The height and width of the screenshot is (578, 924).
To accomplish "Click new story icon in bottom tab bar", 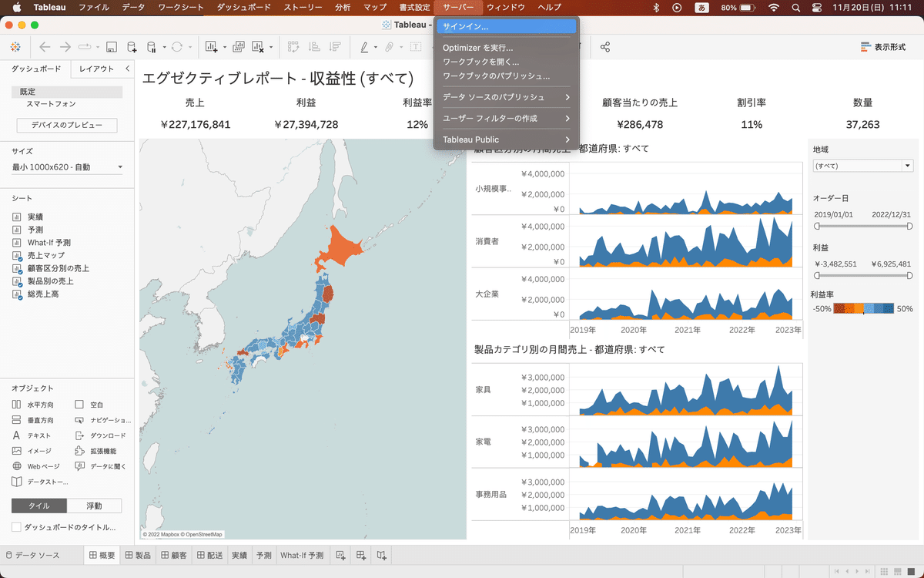I will pyautogui.click(x=382, y=555).
